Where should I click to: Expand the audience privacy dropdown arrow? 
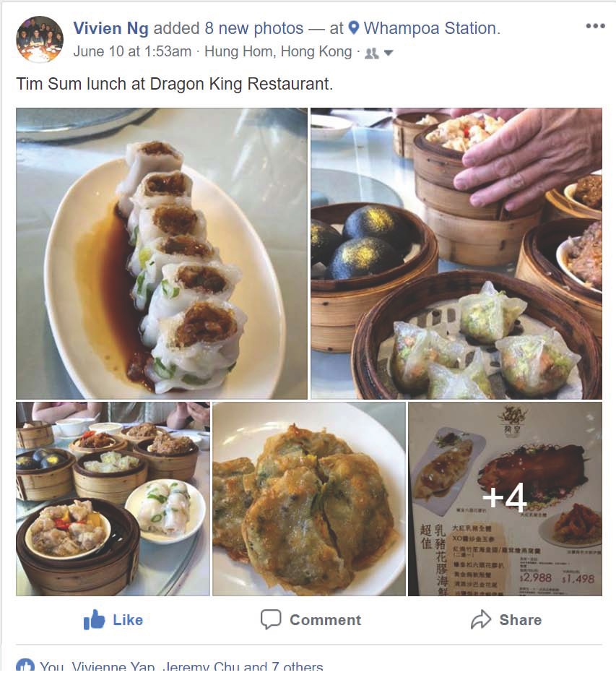point(389,53)
